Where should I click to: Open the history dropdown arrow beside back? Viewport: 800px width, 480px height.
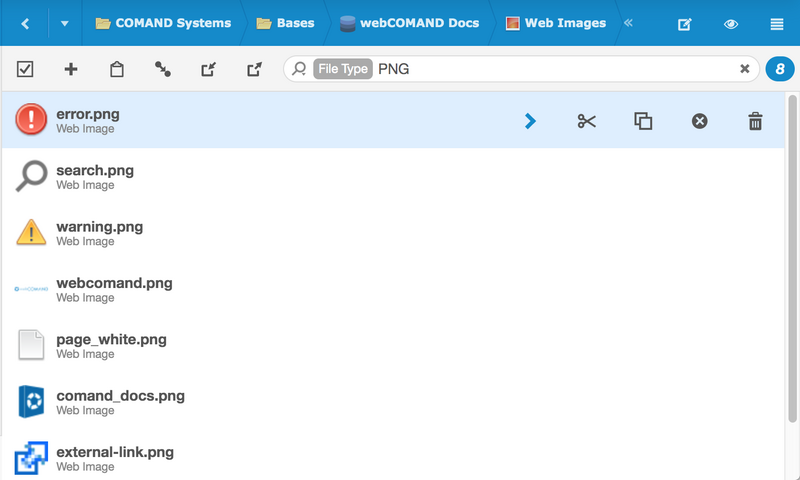[64, 23]
